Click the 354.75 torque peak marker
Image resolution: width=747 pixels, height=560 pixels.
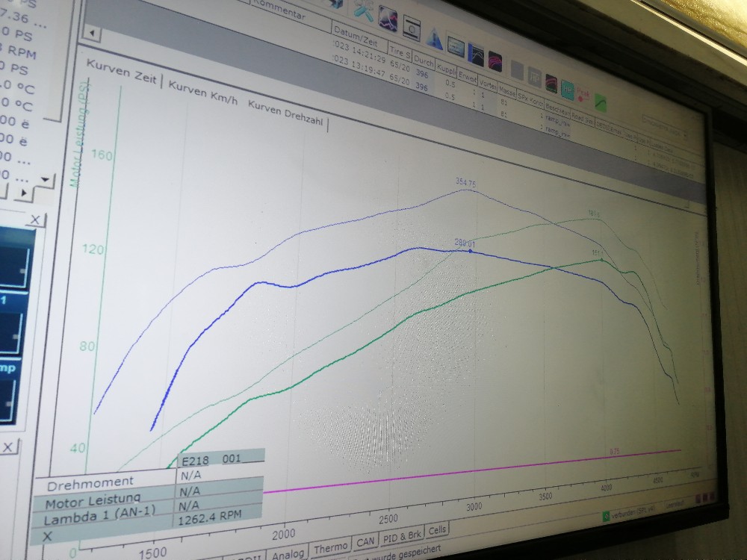click(467, 190)
